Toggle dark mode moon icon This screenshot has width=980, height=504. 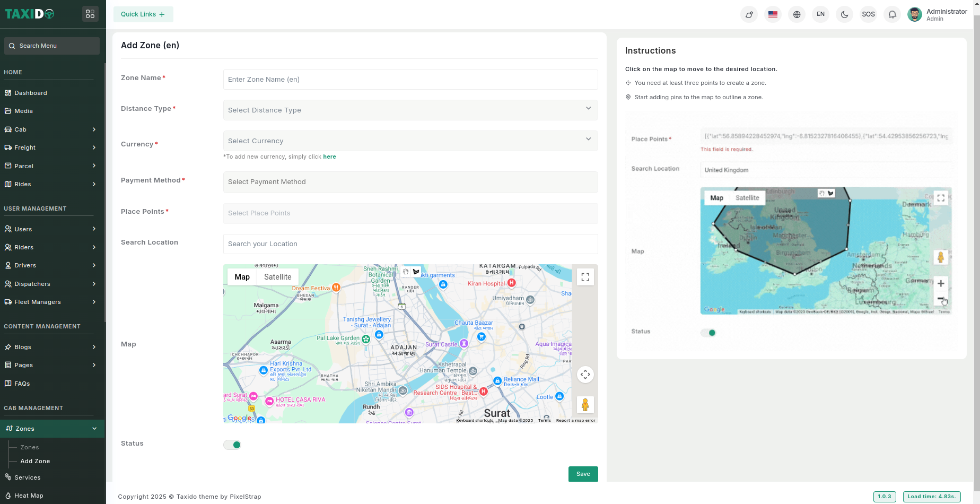844,14
